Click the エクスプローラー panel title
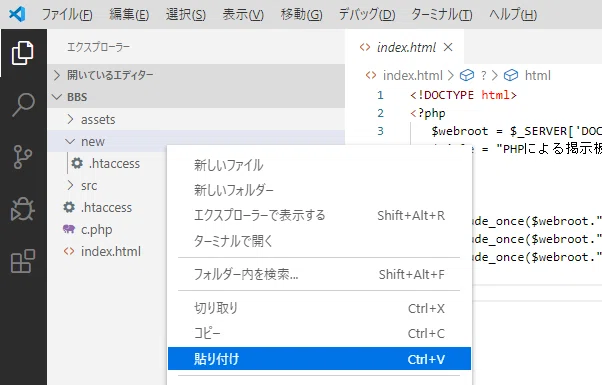This screenshot has width=602, height=385. click(98, 47)
